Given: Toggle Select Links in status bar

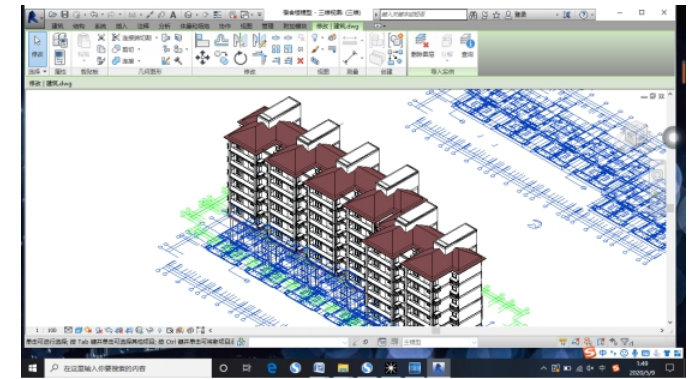Looking at the screenshot, I should [x=563, y=342].
